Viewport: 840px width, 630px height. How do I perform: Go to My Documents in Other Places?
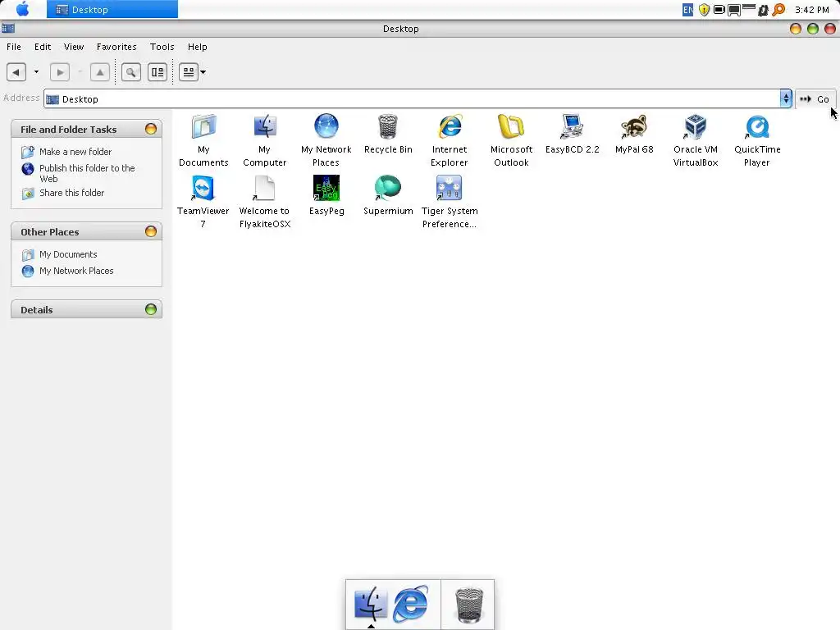[68, 254]
